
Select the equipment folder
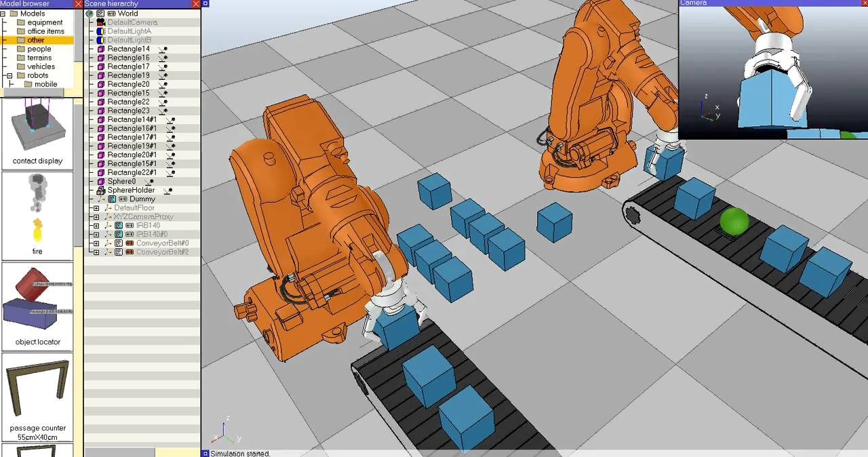click(x=45, y=22)
